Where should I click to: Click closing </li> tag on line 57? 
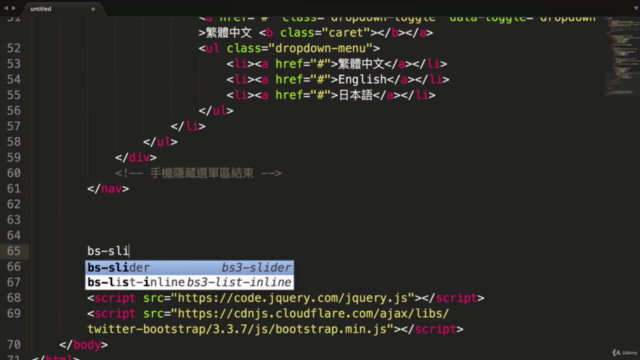coord(188,126)
